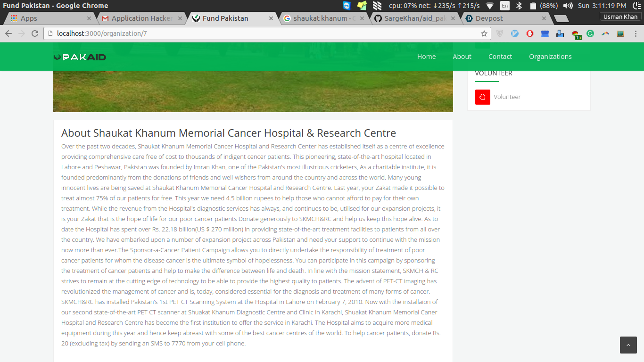Click the battery indicator showing 88%
Screen dimensions: 644x362
pos(544,6)
